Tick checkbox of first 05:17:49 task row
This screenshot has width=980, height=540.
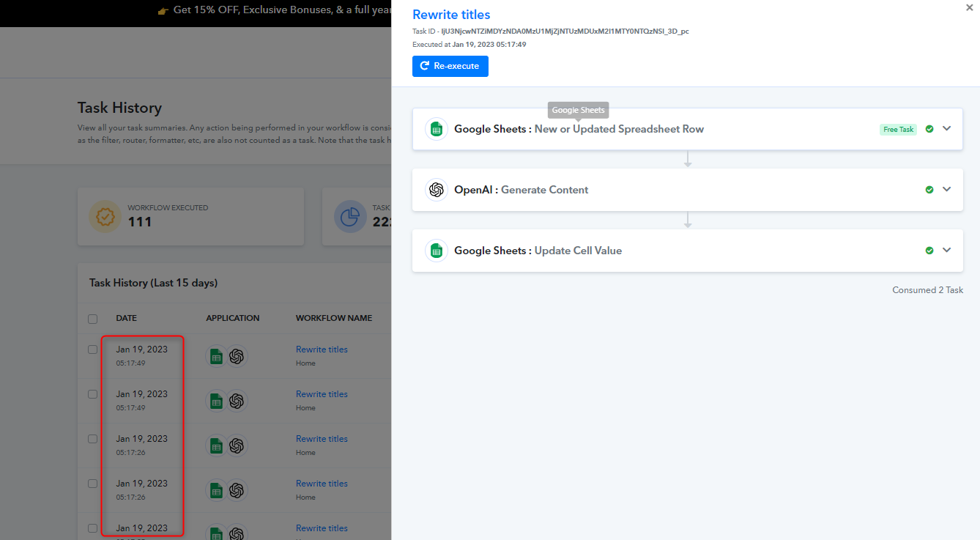pyautogui.click(x=92, y=349)
